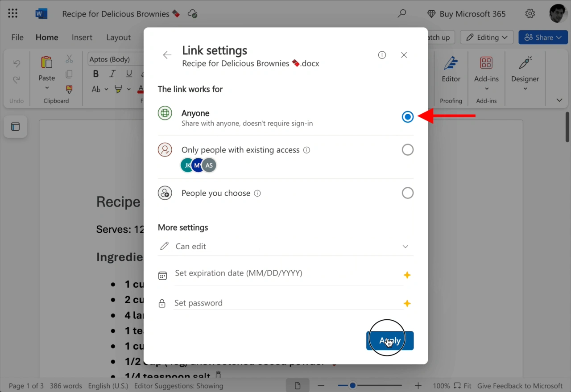The height and width of the screenshot is (392, 571).
Task: Click the info icon in dialog header
Action: tap(382, 55)
